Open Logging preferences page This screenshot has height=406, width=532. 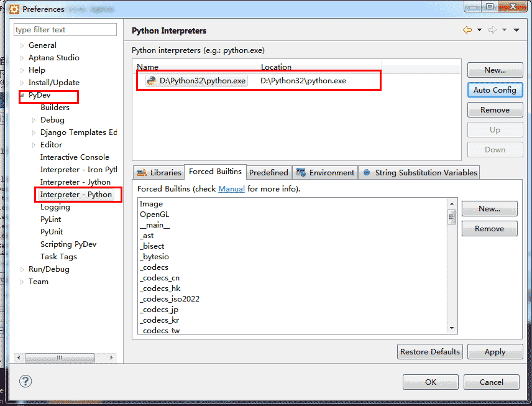55,207
